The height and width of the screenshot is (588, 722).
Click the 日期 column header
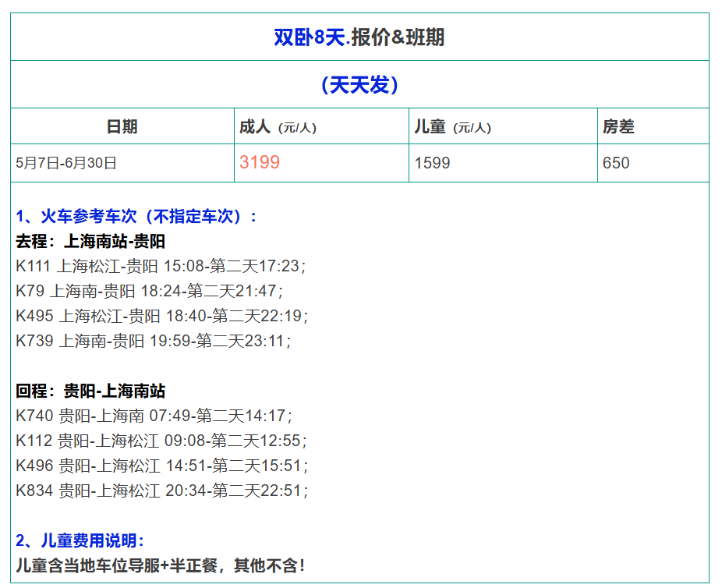(x=122, y=126)
